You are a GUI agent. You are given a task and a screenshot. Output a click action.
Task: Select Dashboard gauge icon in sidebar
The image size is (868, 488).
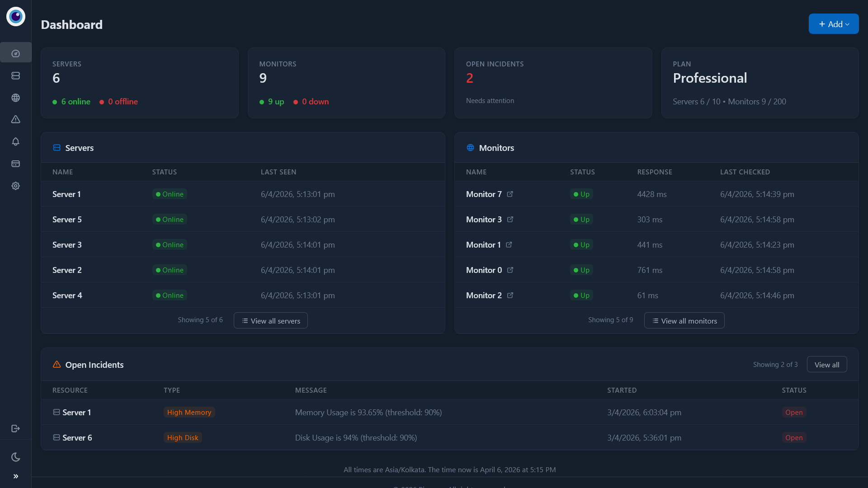(x=15, y=53)
